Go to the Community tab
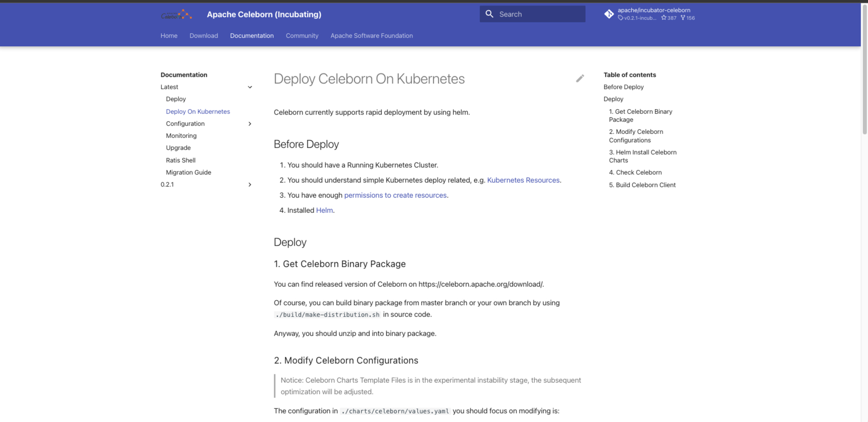The image size is (868, 422). (x=302, y=36)
